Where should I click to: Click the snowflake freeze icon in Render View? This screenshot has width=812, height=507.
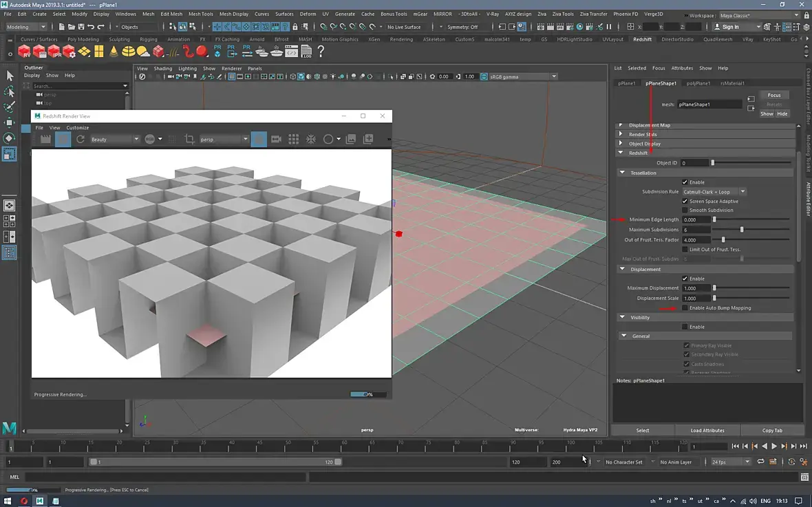pyautogui.click(x=311, y=139)
